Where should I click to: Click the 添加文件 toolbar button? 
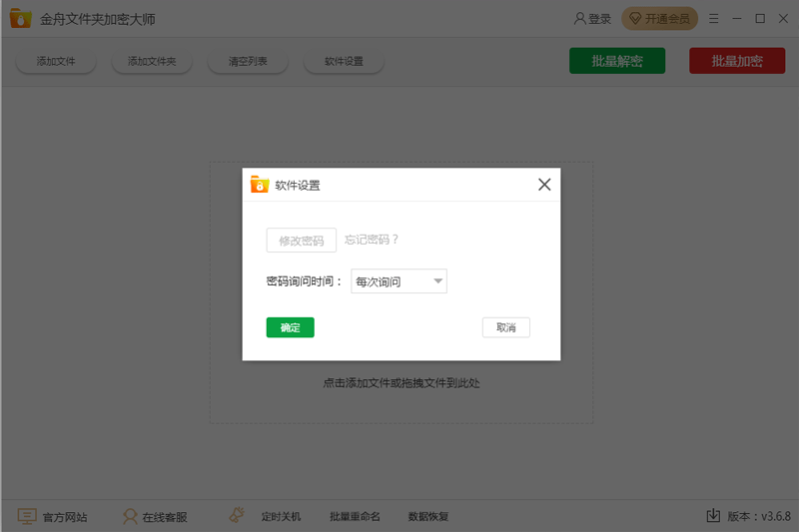tap(56, 61)
